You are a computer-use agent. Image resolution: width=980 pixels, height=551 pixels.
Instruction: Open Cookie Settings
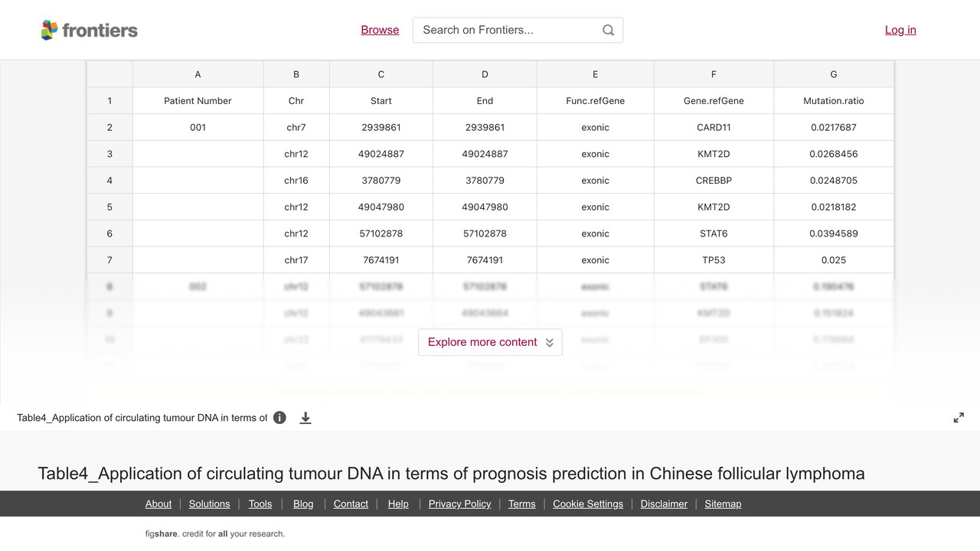click(588, 504)
